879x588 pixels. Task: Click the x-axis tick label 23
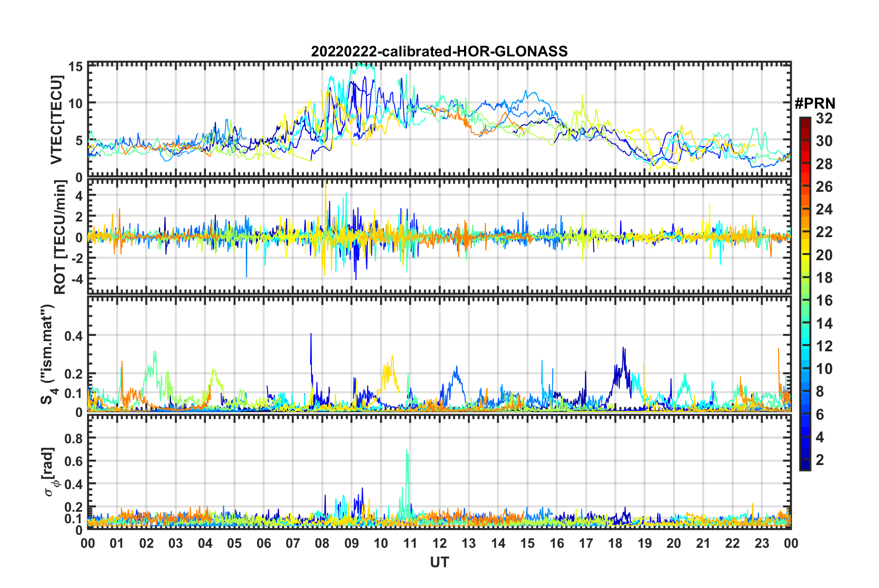[x=762, y=543]
